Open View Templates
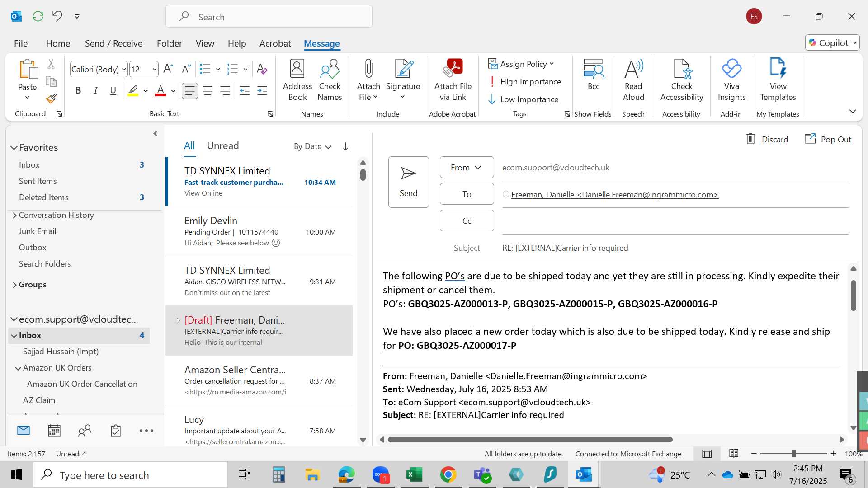Image resolution: width=868 pixels, height=488 pixels. [778, 80]
